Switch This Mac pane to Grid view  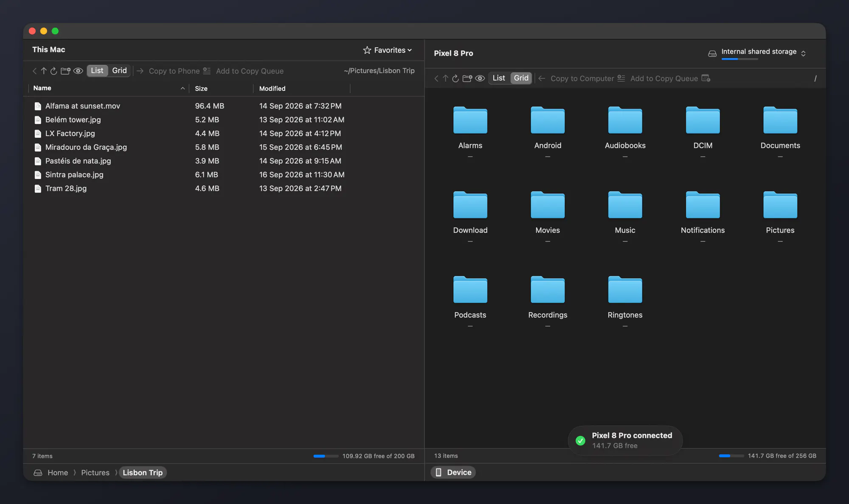click(x=119, y=71)
